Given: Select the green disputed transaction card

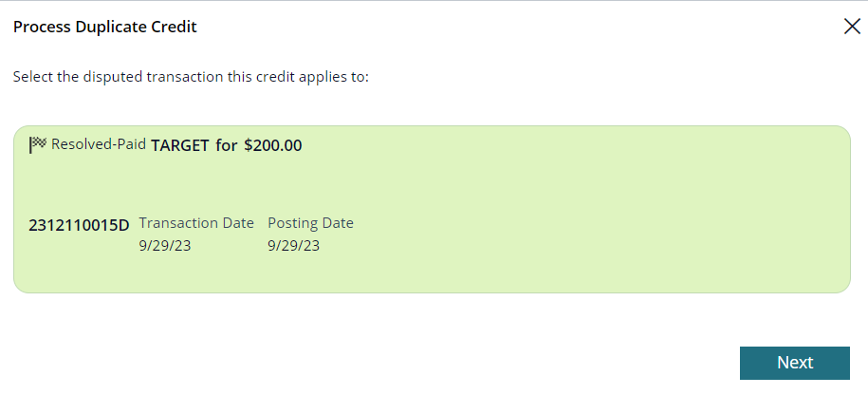Looking at the screenshot, I should [x=432, y=209].
